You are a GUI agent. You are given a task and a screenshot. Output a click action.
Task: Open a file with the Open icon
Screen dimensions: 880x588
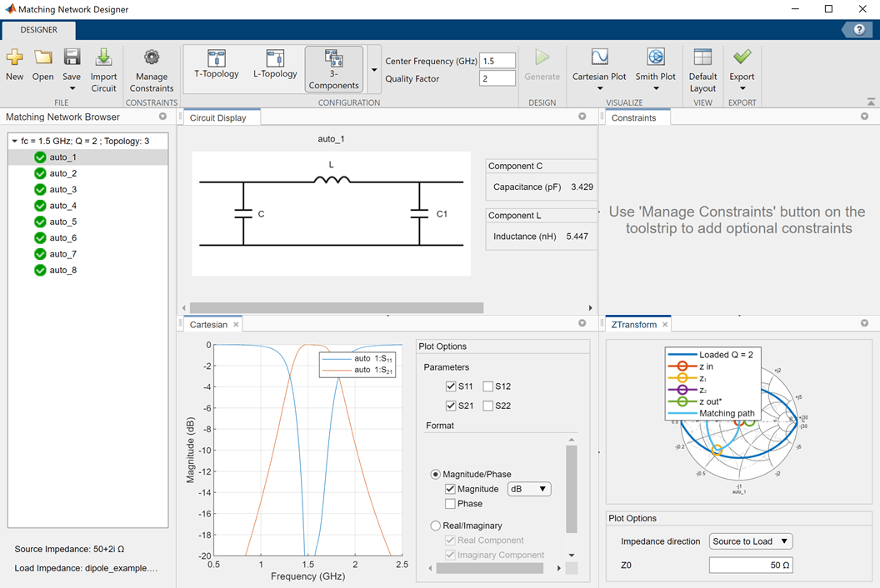(42, 57)
